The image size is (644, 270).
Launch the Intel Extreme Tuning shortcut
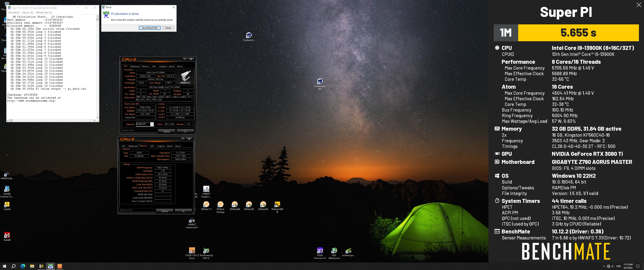7,192
